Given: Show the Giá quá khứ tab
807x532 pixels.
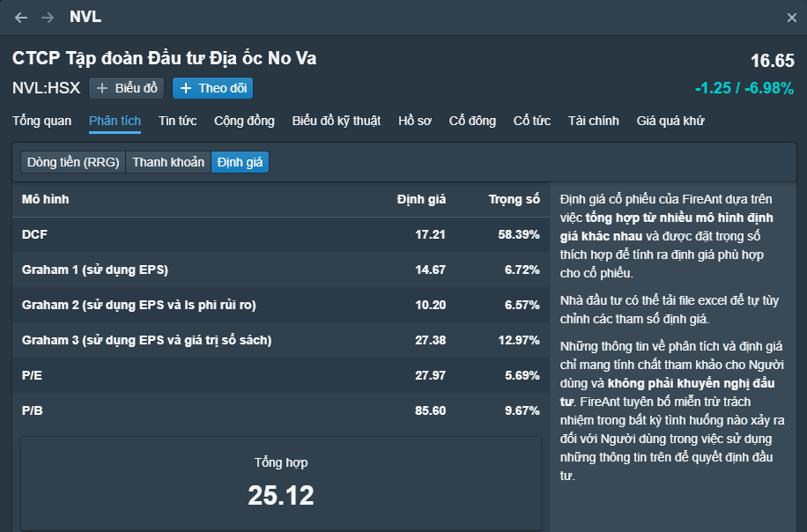Looking at the screenshot, I should [670, 121].
